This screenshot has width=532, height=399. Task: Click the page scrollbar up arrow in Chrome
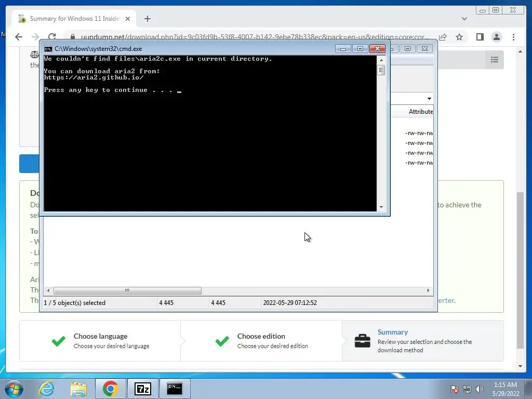(520, 51)
